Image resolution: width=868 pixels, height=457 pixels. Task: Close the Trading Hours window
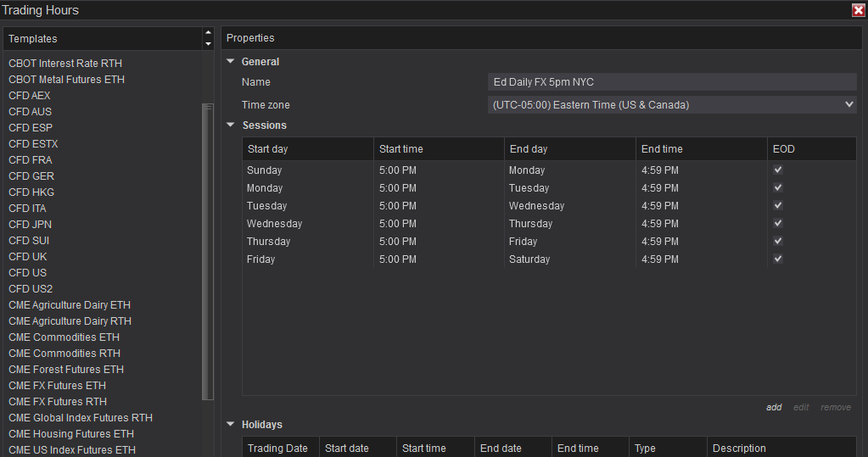click(x=859, y=10)
